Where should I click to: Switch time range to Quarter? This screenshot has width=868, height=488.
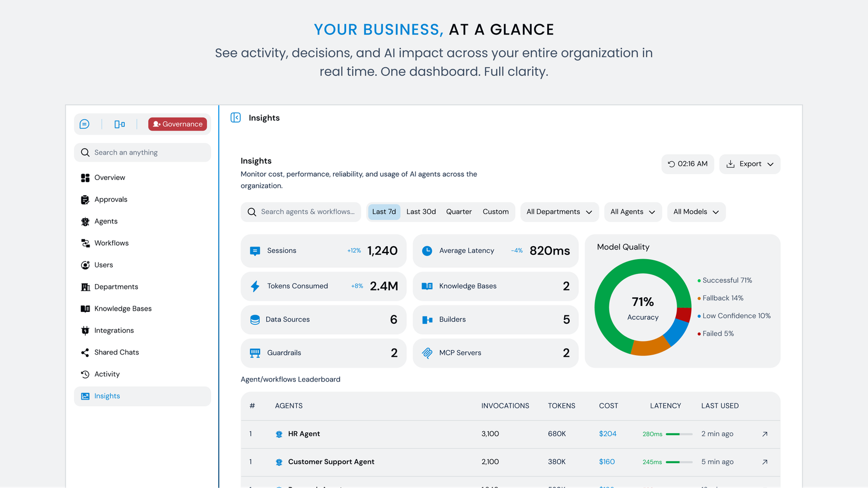pyautogui.click(x=458, y=212)
